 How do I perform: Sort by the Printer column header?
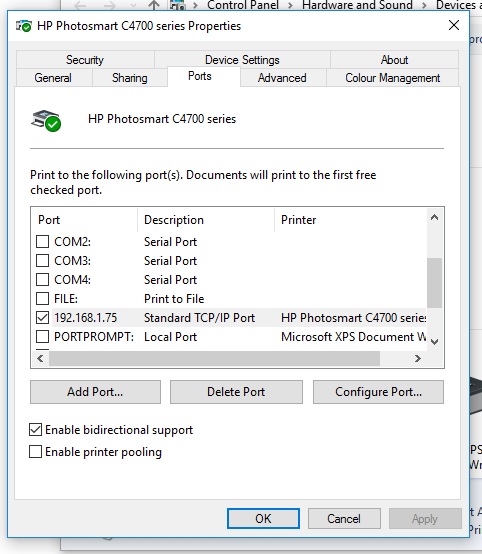(351, 220)
